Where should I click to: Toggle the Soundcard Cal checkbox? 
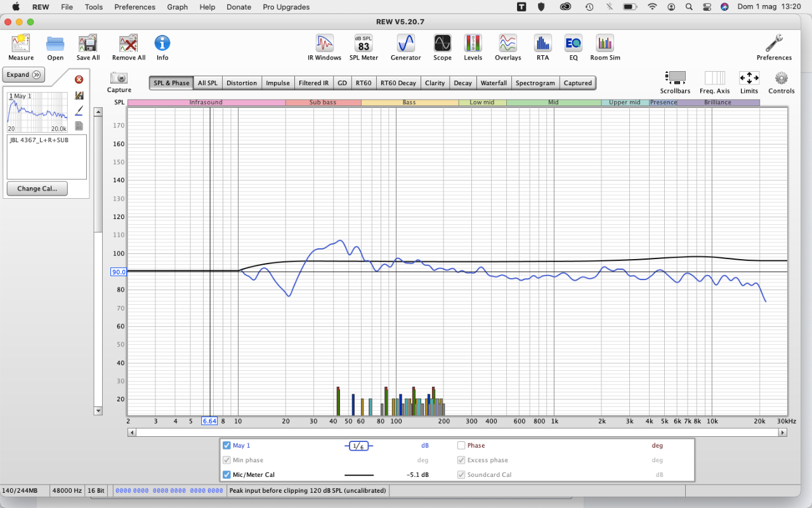(461, 474)
